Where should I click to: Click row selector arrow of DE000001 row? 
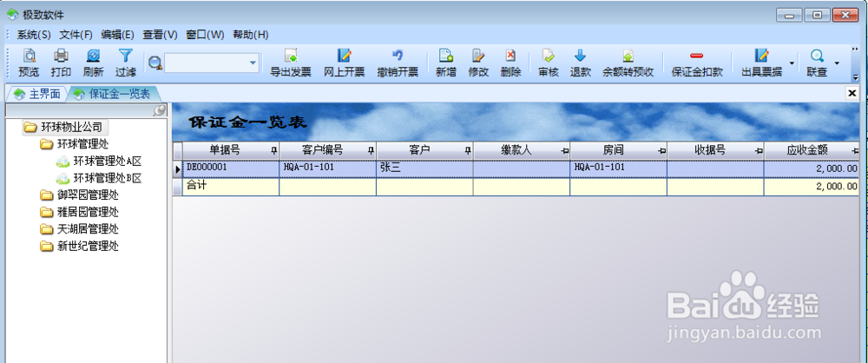[178, 169]
